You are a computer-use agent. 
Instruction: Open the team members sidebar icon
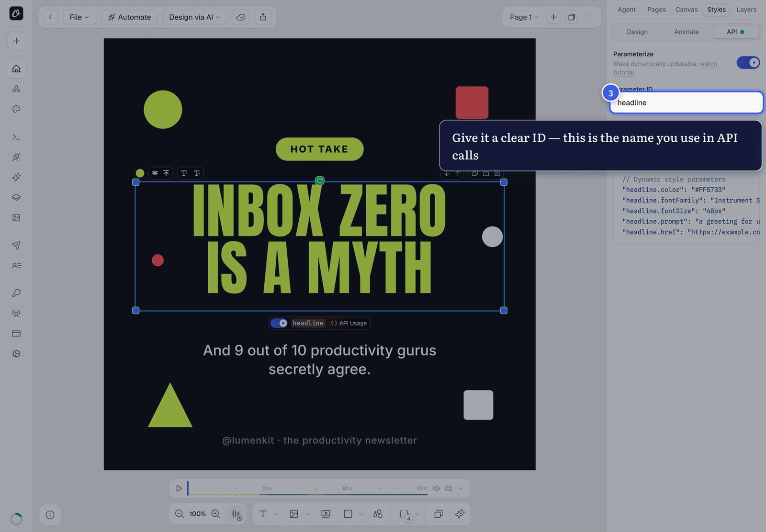coord(16,313)
